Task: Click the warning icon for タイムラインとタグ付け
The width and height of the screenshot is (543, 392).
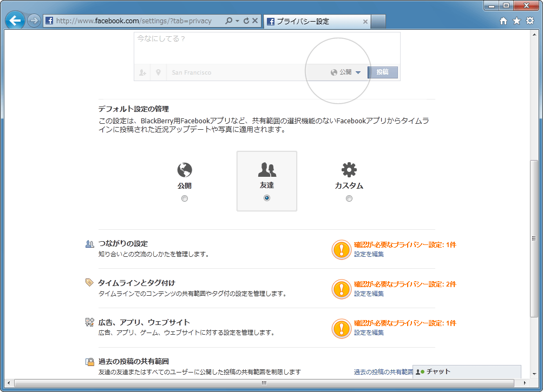Action: click(342, 289)
